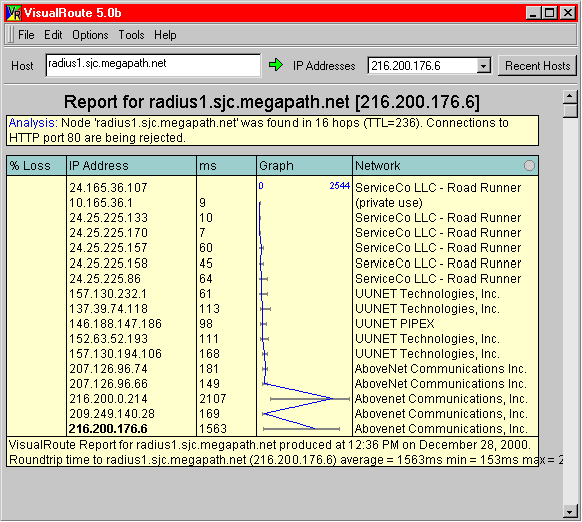Click the green go arrow next to Host field
Image resolution: width=582 pixels, height=522 pixels.
(275, 65)
